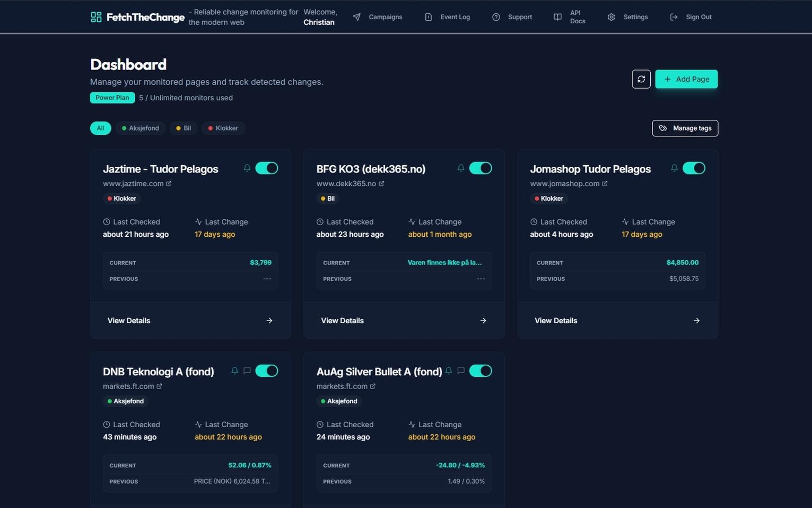Open the www.jomashop.com external link
The height and width of the screenshot is (508, 812).
tap(569, 184)
